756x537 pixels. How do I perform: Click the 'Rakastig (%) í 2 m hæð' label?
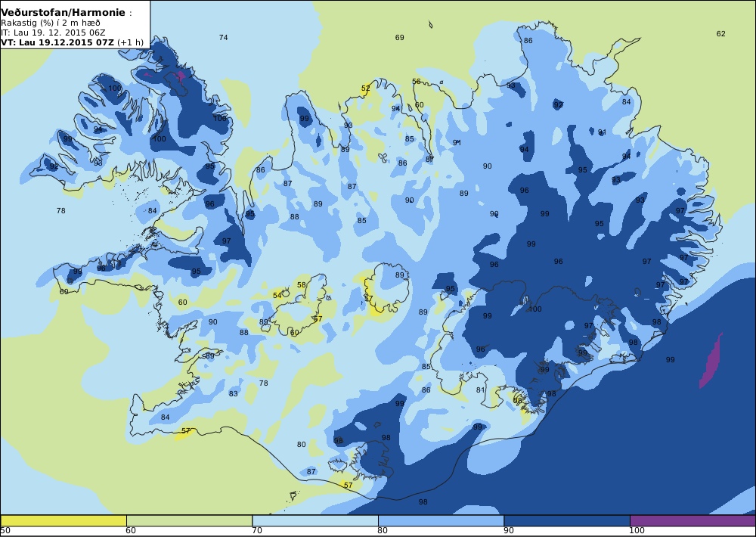point(51,23)
